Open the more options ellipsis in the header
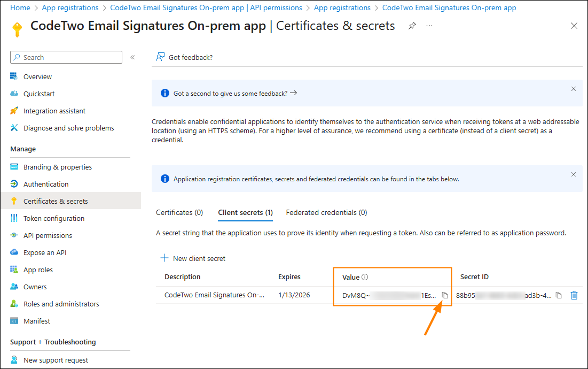This screenshot has width=588, height=369. pos(430,26)
